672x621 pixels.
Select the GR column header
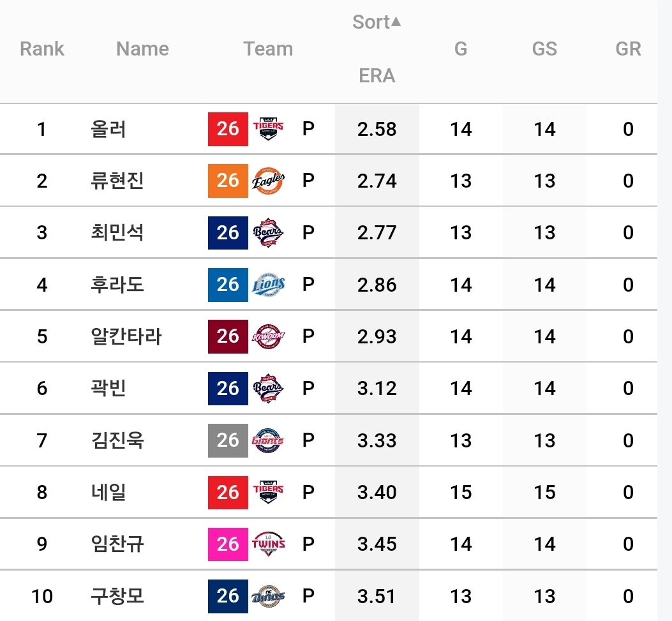tap(629, 49)
